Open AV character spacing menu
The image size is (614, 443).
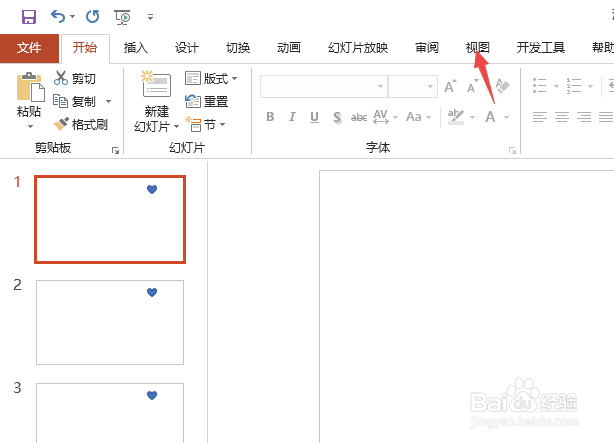point(385,117)
